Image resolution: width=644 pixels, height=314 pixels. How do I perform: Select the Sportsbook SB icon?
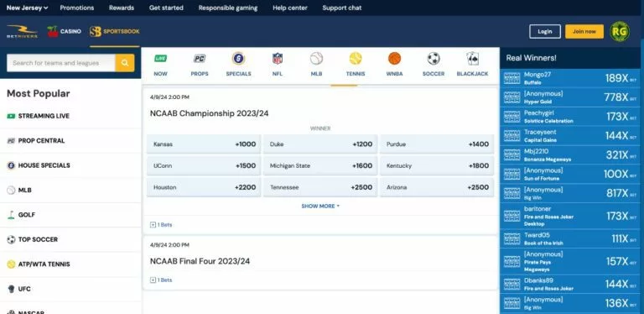point(96,32)
